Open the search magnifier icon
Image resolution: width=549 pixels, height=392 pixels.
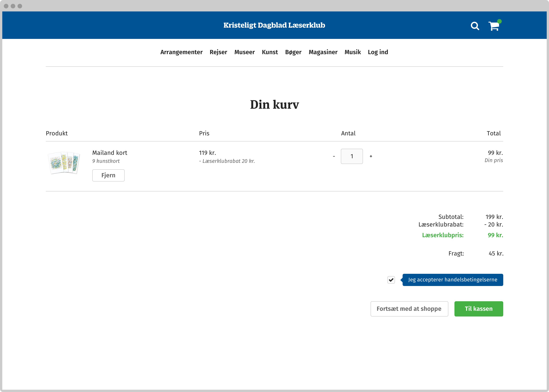click(475, 26)
